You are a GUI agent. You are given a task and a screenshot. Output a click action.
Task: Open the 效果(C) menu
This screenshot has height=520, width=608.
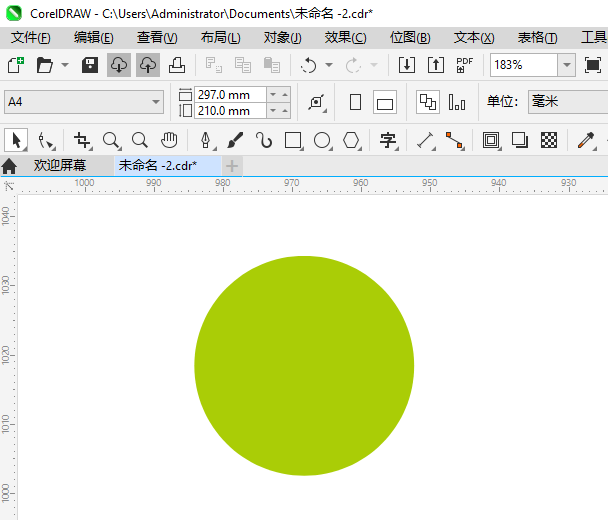click(345, 38)
